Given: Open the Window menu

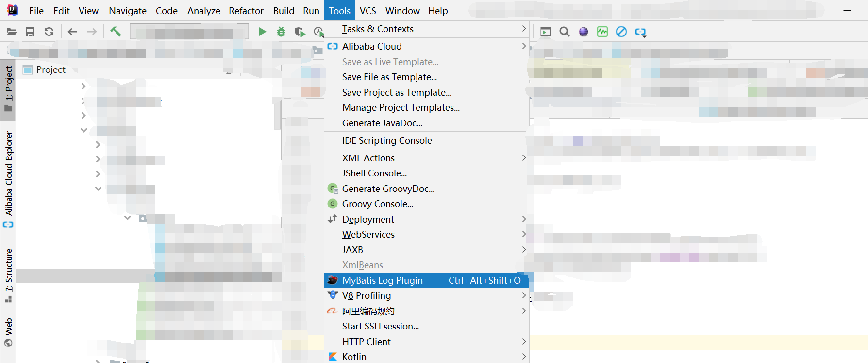Looking at the screenshot, I should pos(402,11).
